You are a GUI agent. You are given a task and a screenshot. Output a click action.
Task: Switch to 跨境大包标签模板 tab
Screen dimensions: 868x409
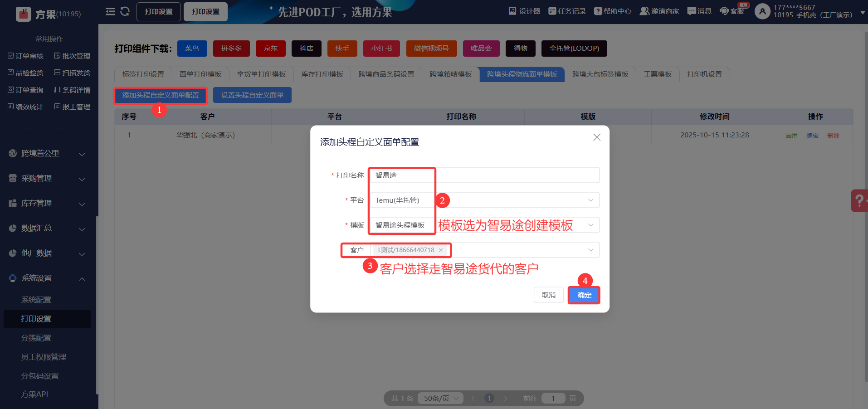point(600,74)
